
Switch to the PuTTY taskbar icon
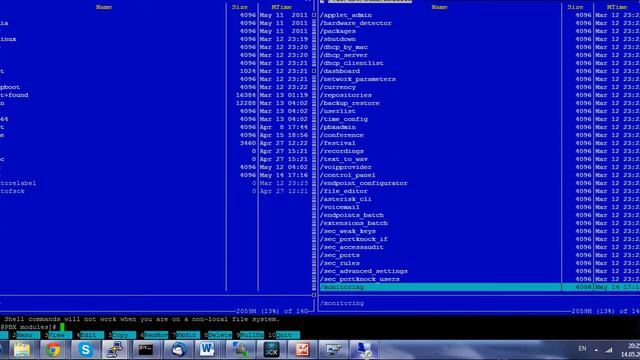(115, 350)
